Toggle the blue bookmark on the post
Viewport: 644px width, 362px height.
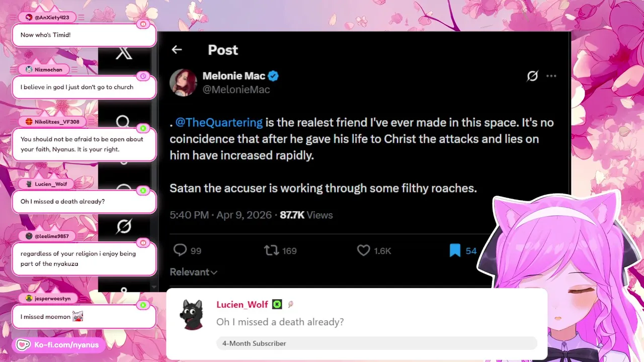pos(455,250)
